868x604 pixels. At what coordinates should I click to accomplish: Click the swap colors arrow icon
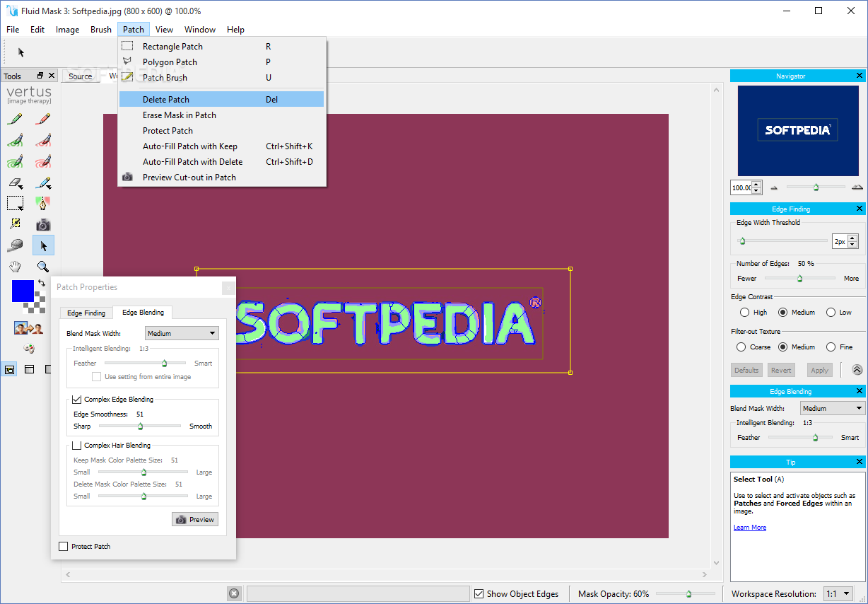click(41, 284)
